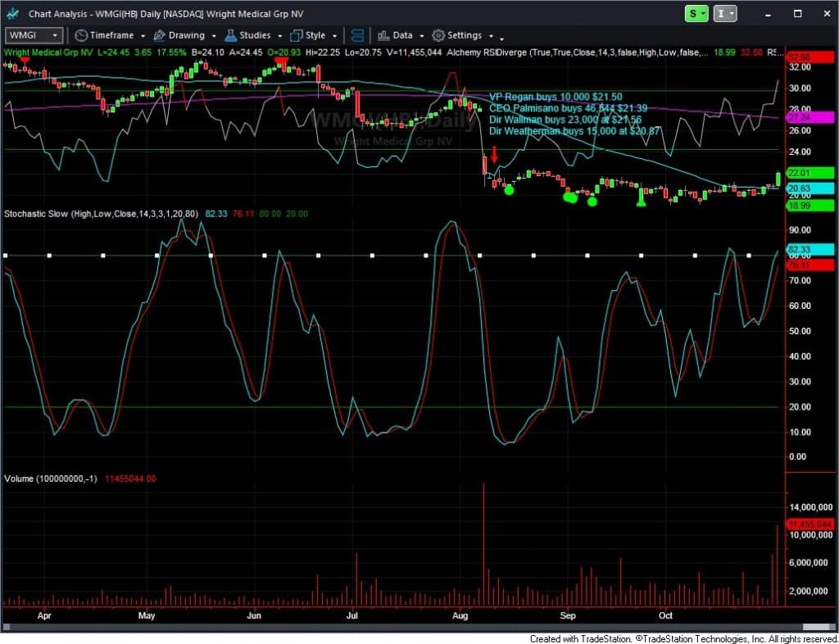The height and width of the screenshot is (644, 839).
Task: Click VP Regan buys annotation text
Action: tap(556, 97)
